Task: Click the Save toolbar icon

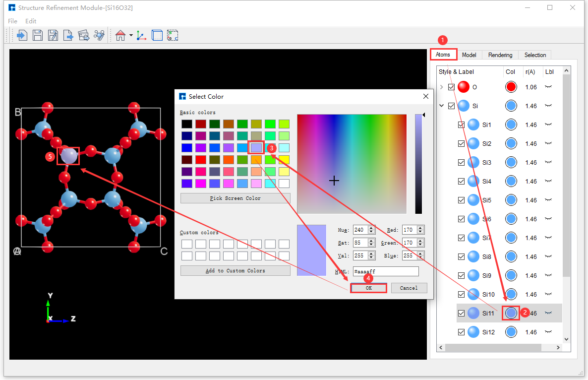Action: 38,35
